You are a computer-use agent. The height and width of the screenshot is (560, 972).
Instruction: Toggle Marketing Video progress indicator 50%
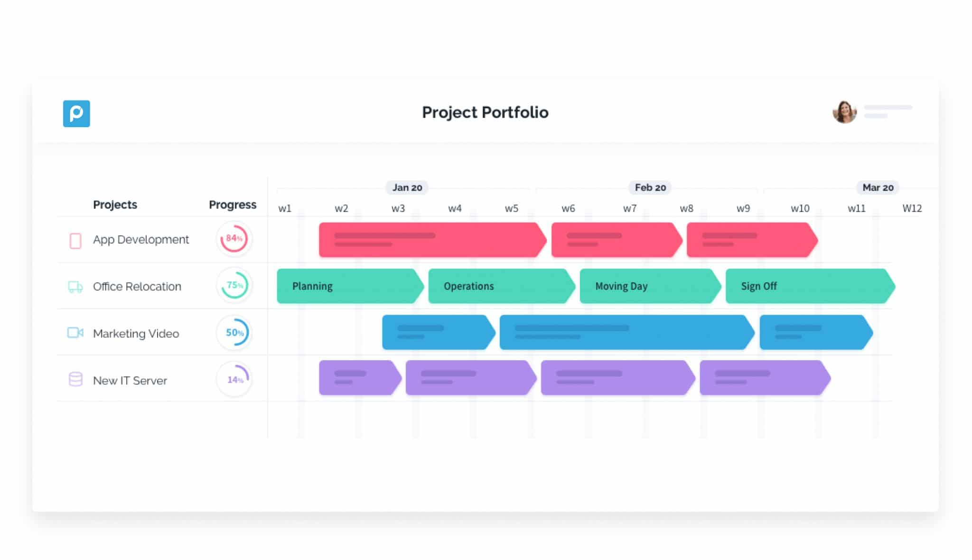pyautogui.click(x=234, y=333)
